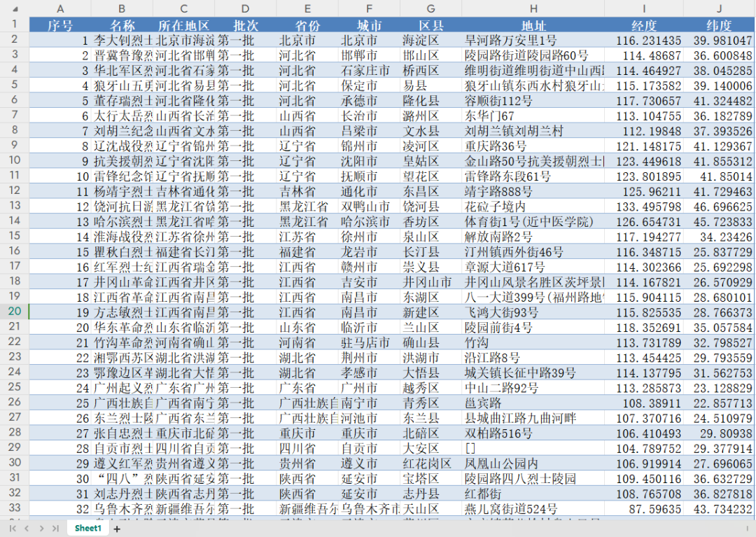Image resolution: width=756 pixels, height=537 pixels.
Task: Select the longitude cell 108.38911
Action: (644, 403)
